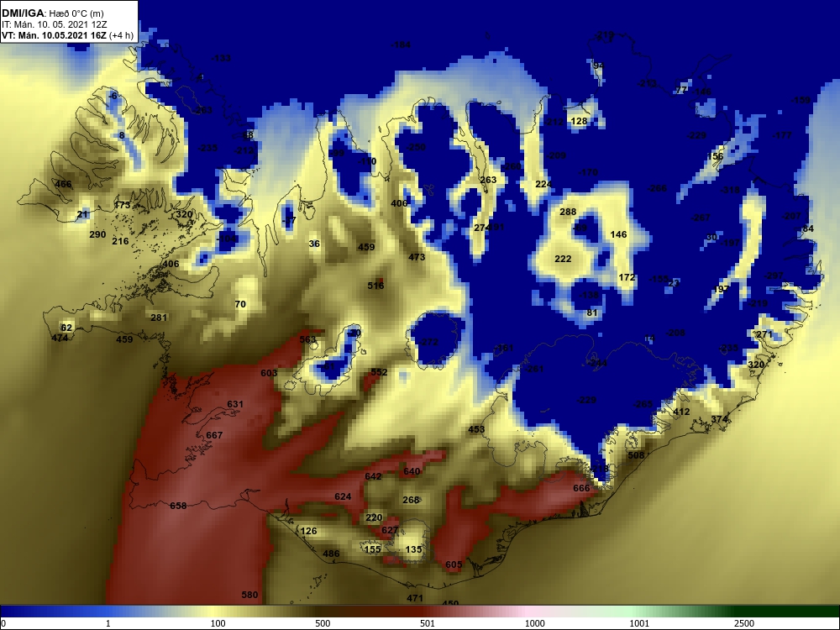Click the map value '290'
This screenshot has width=840, height=630.
tap(97, 234)
